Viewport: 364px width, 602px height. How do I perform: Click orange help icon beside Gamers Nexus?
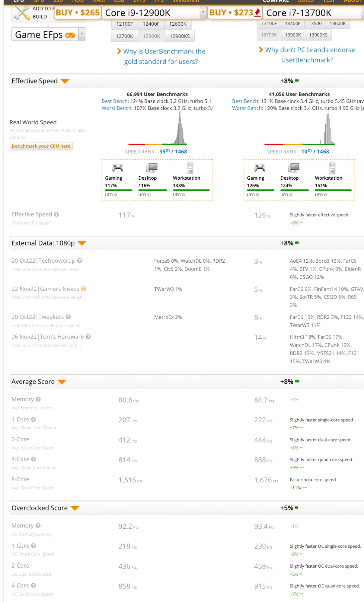(x=84, y=289)
